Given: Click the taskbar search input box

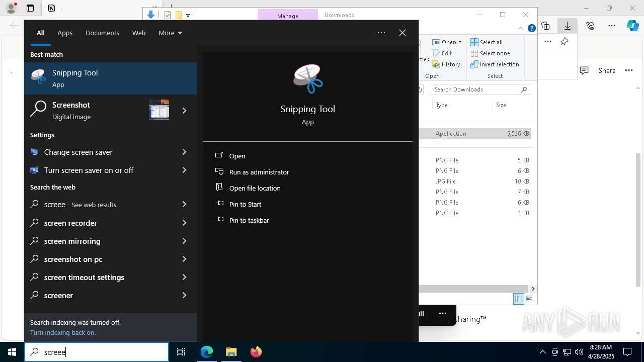Looking at the screenshot, I should coord(97,352).
